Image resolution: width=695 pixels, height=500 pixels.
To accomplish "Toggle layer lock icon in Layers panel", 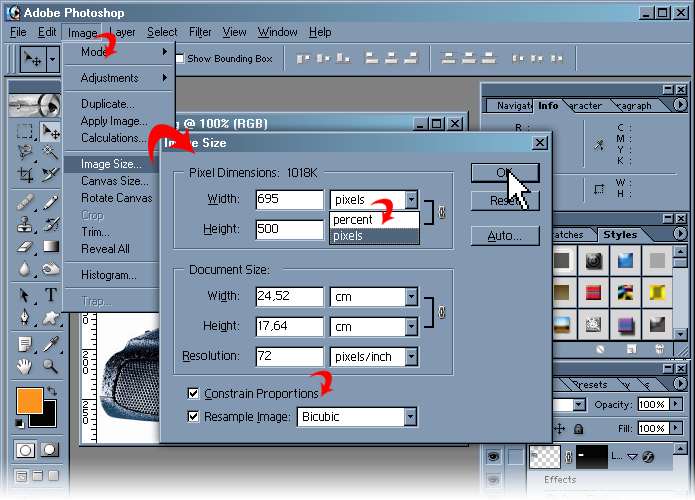I will (578, 429).
